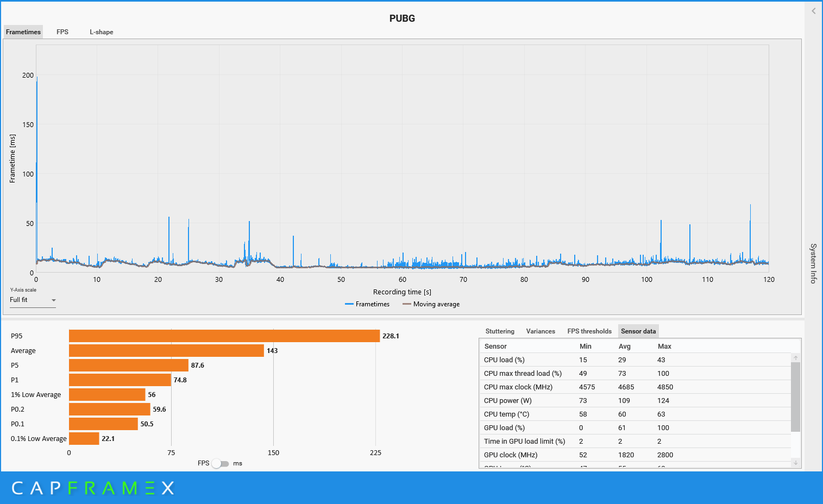The height and width of the screenshot is (504, 823).
Task: Toggle the FPS / ms switch
Action: (x=220, y=463)
